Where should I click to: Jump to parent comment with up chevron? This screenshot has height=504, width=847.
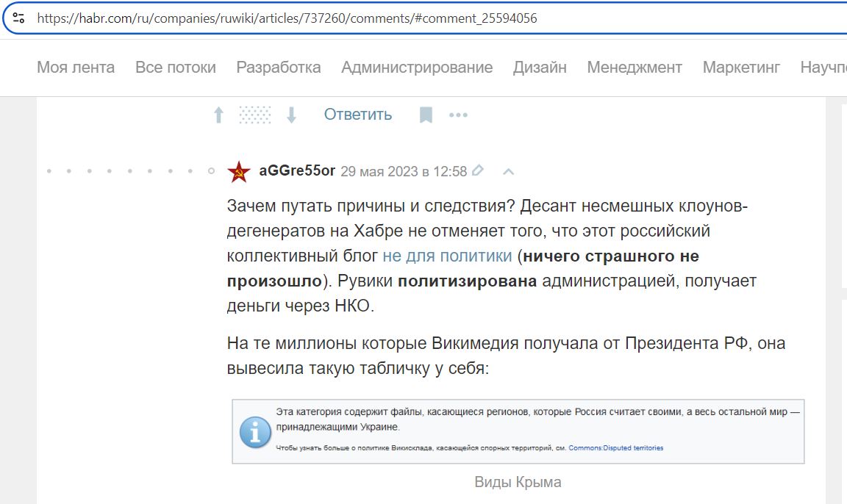point(508,172)
